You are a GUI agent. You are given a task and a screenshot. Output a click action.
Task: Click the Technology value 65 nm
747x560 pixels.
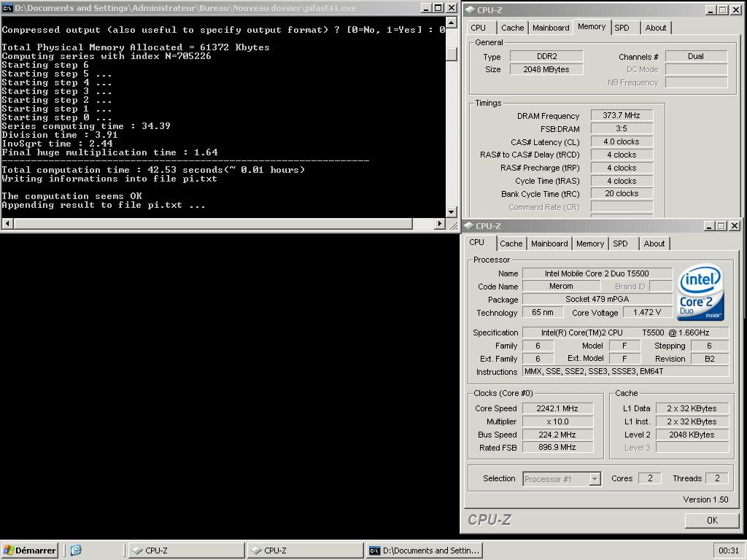543,312
